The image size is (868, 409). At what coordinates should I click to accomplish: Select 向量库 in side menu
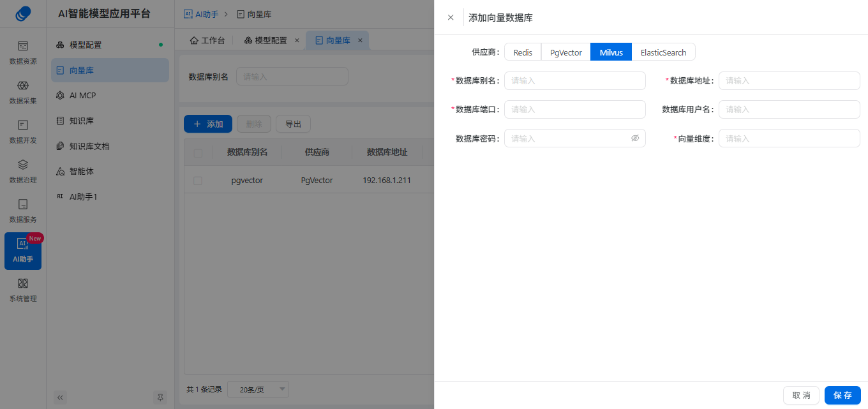[x=110, y=70]
